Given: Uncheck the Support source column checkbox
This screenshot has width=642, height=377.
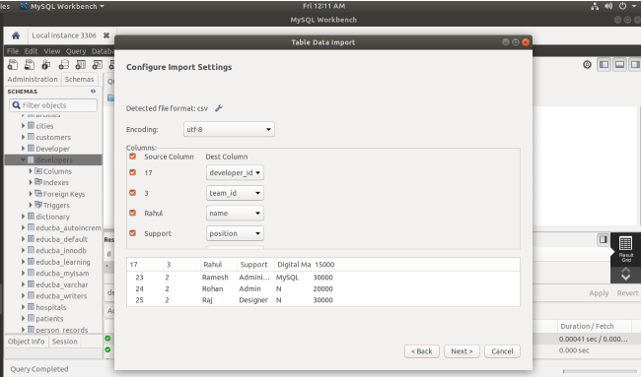Looking at the screenshot, I should [x=133, y=233].
